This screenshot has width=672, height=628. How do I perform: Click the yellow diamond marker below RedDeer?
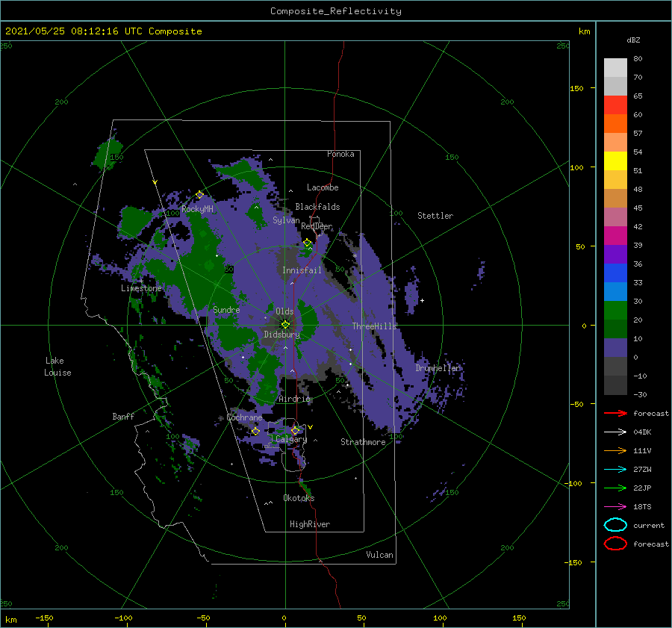(308, 243)
